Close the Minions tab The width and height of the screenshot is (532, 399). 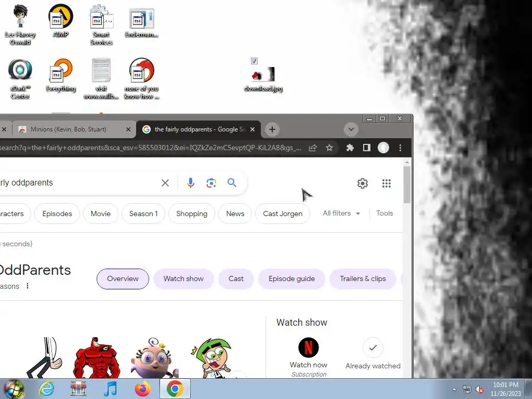pyautogui.click(x=128, y=129)
